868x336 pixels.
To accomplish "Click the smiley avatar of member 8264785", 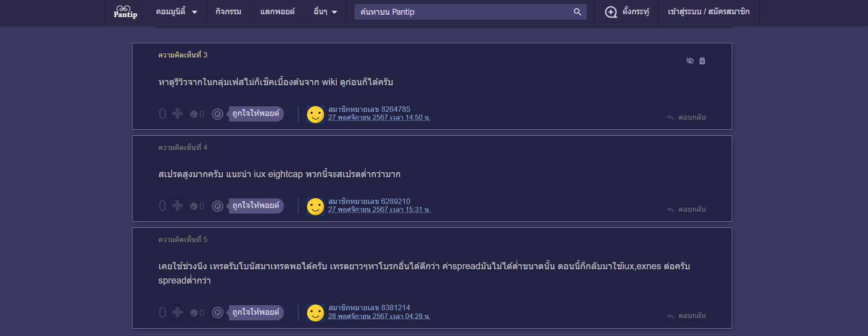I will pos(316,115).
